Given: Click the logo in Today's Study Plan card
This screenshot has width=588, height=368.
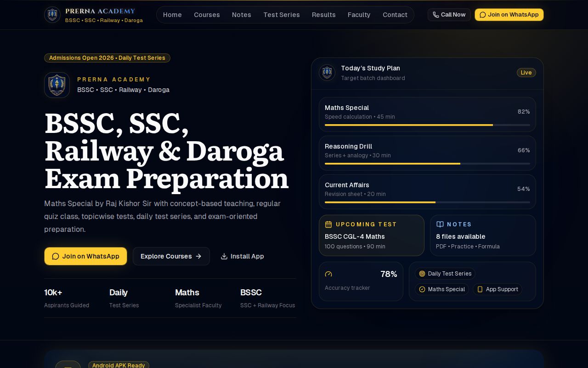Looking at the screenshot, I should [x=327, y=72].
